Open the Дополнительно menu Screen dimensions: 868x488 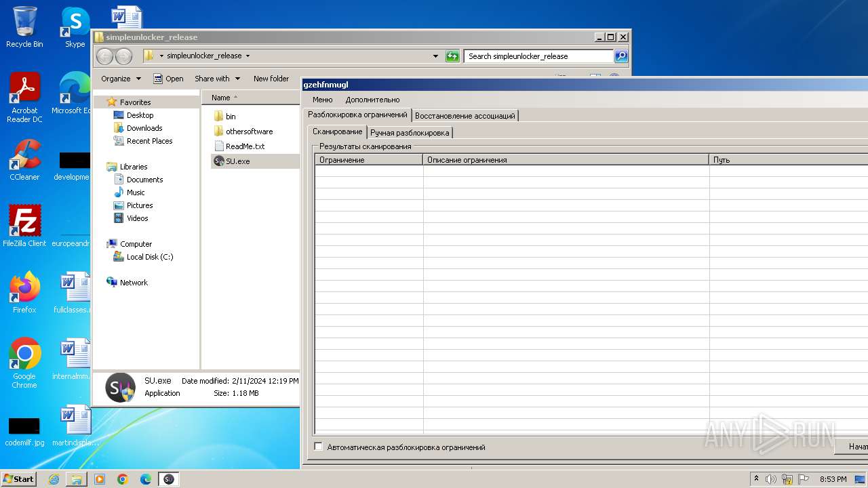[372, 100]
